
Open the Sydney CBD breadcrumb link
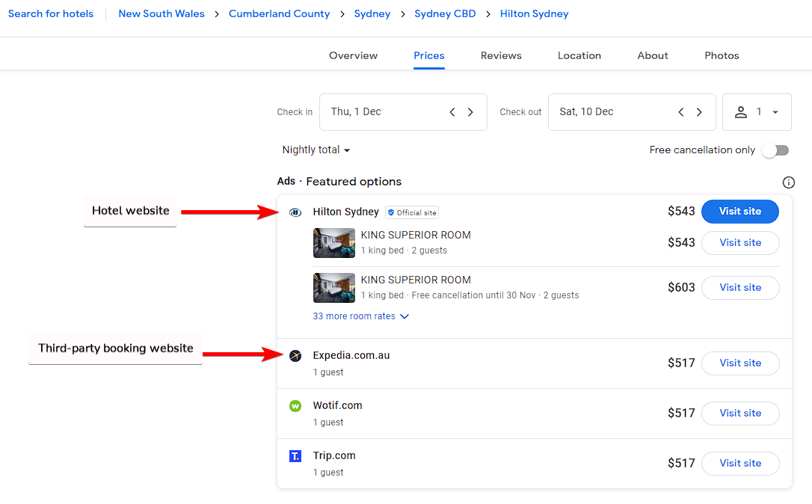click(445, 13)
